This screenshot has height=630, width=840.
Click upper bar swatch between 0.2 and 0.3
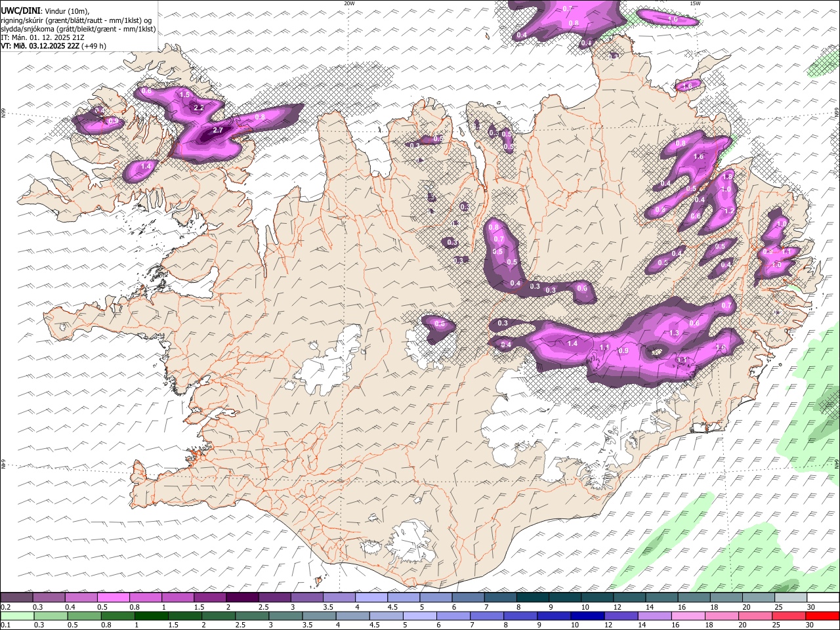[x=16, y=597]
